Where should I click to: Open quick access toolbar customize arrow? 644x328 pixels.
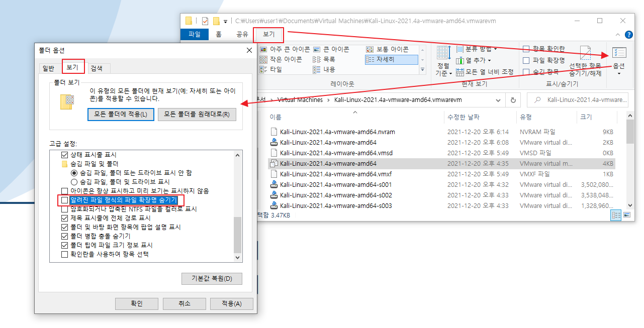pyautogui.click(x=225, y=21)
